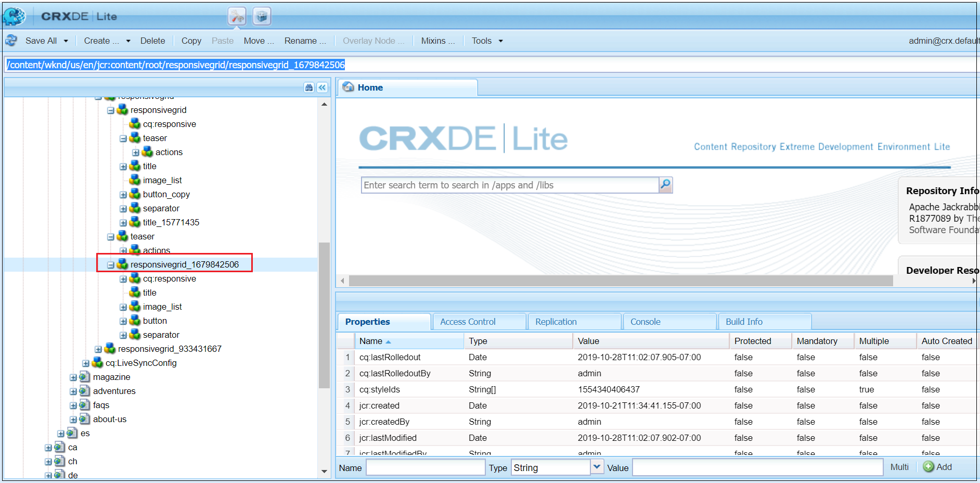980x483 pixels.
Task: Click the Delete toolbar button
Action: coord(152,41)
